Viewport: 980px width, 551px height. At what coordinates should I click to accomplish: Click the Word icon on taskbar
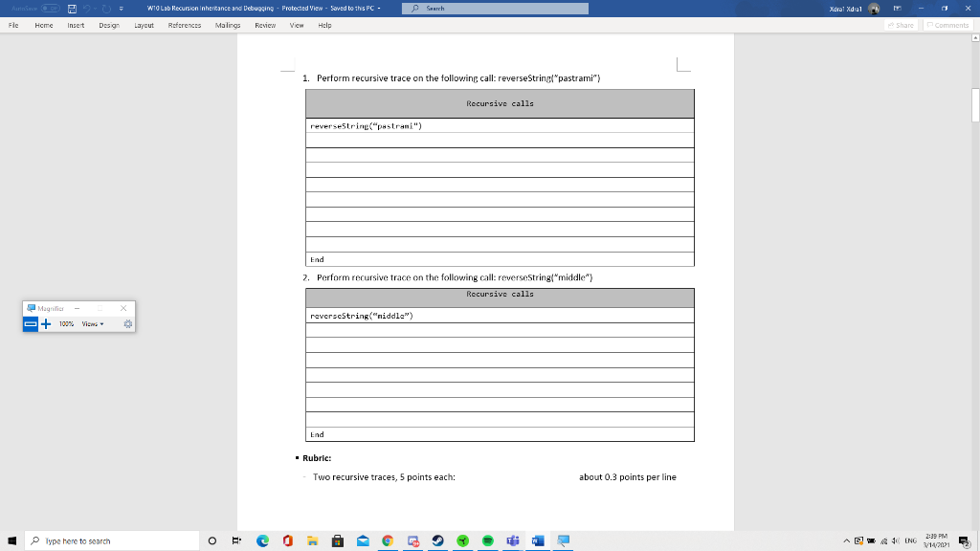click(538, 541)
